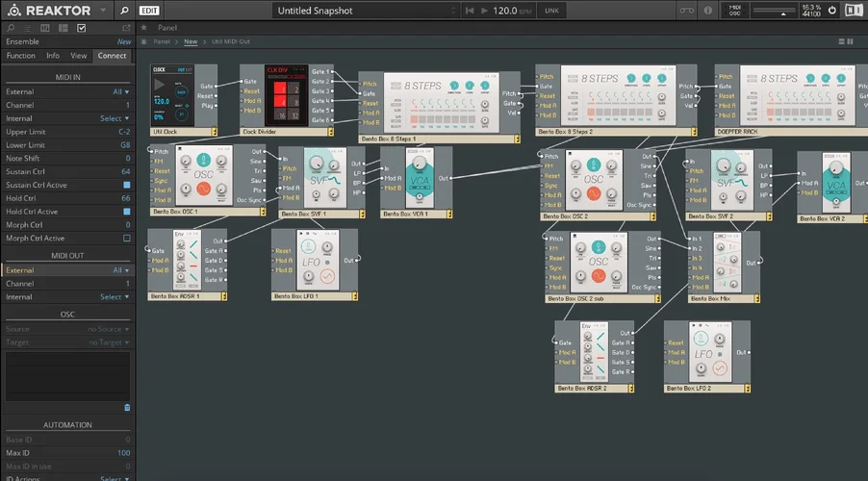Toggle the EDIT mode button

(x=149, y=11)
